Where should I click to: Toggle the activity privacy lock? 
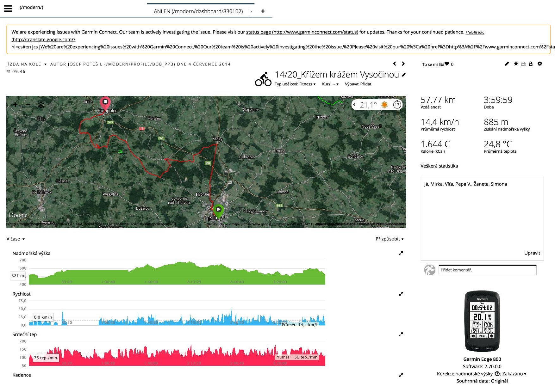click(531, 64)
